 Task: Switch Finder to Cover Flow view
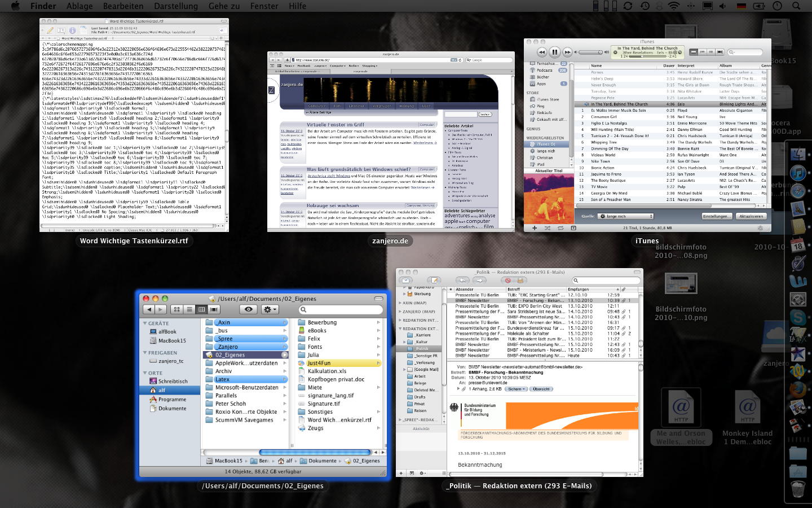point(214,309)
